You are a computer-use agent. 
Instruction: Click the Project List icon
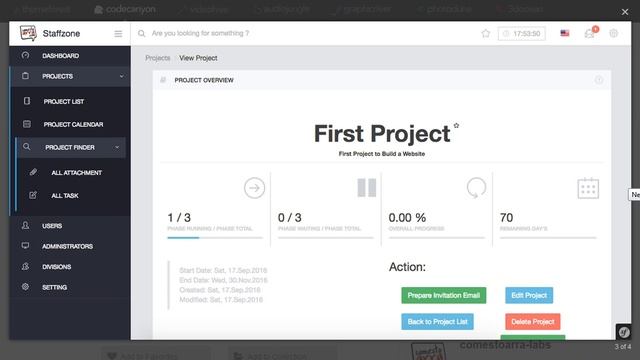27,101
